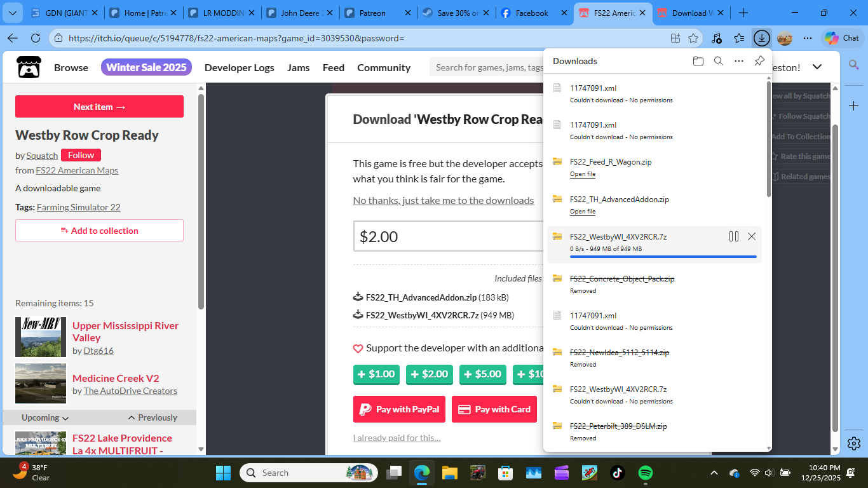Open Downloads panel more options menu

739,61
